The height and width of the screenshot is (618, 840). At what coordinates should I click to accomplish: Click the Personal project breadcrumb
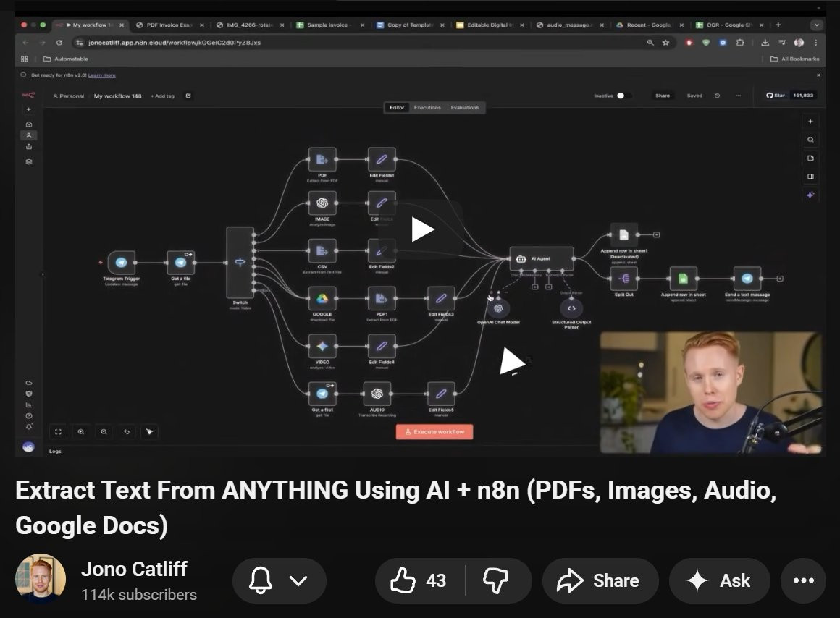point(69,96)
